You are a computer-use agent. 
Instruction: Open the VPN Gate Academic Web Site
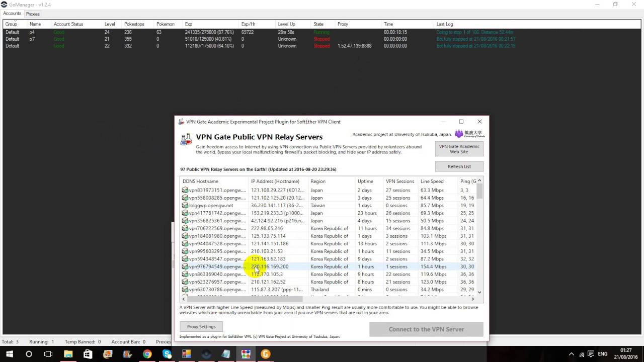(459, 149)
